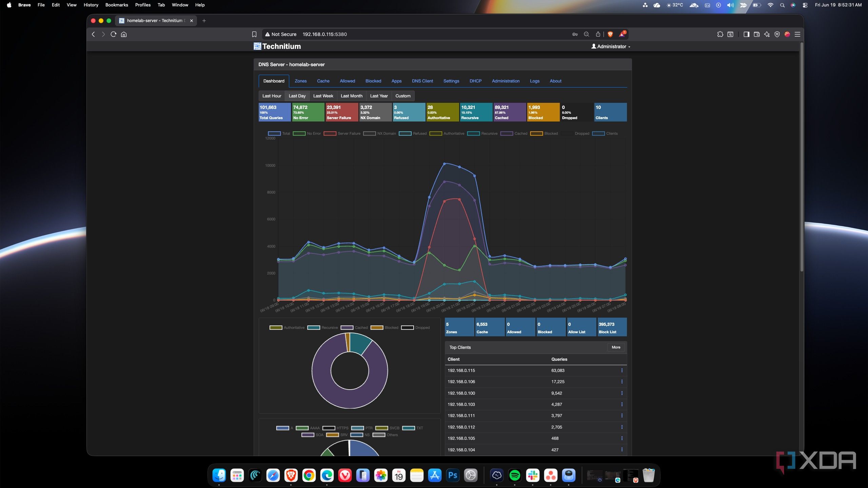The image size is (868, 488).
Task: Click the Dropped swatch in donut legend
Action: tap(407, 328)
